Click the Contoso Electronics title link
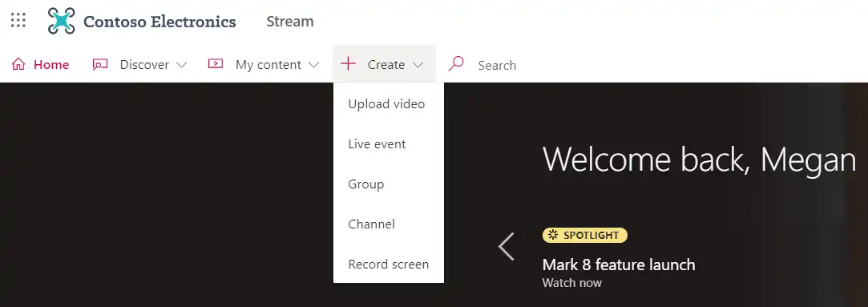This screenshot has height=307, width=868. (x=159, y=22)
